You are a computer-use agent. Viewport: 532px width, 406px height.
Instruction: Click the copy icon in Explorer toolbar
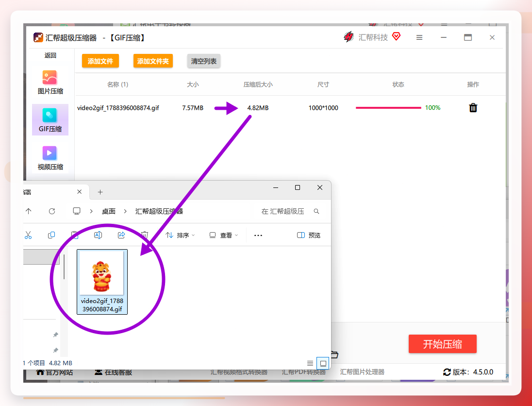(51, 235)
